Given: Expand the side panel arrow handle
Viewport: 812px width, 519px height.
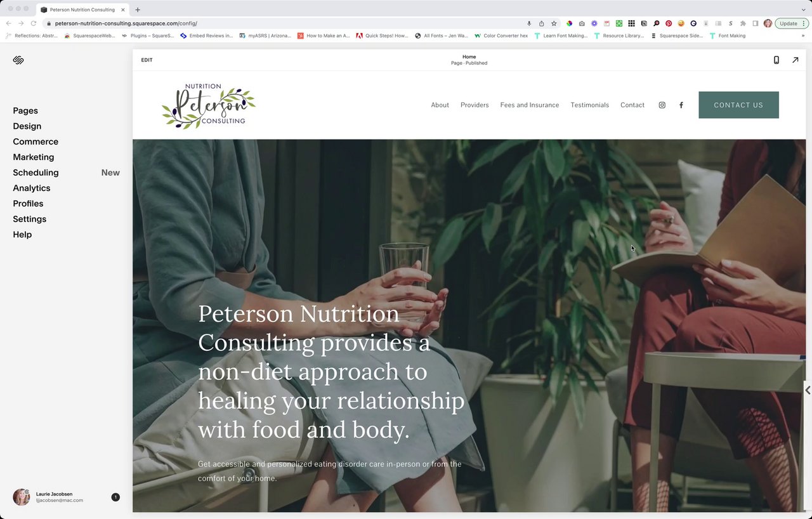Looking at the screenshot, I should tap(808, 390).
